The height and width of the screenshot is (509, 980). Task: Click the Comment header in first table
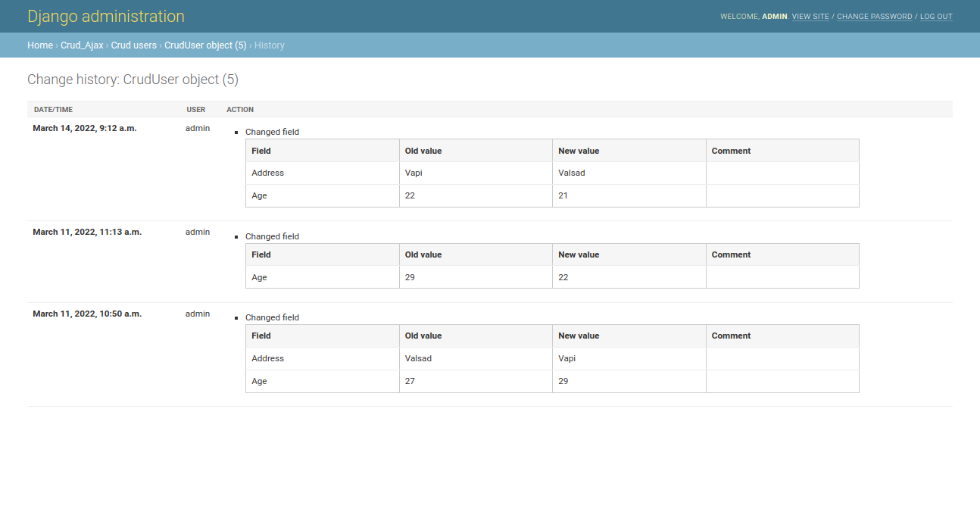pyautogui.click(x=731, y=151)
